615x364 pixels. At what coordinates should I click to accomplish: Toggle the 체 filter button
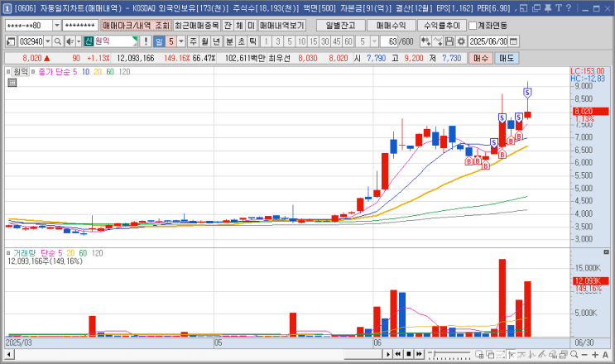pos(240,26)
